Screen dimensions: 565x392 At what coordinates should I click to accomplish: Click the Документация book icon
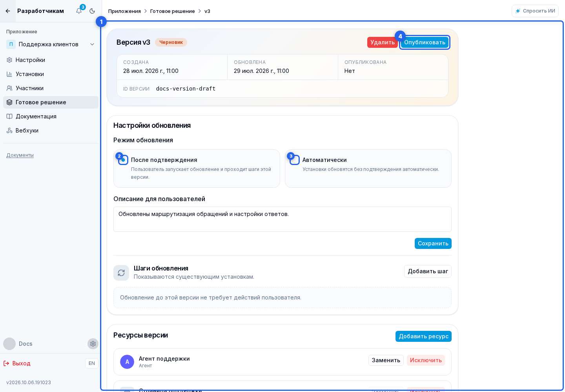[x=9, y=116]
